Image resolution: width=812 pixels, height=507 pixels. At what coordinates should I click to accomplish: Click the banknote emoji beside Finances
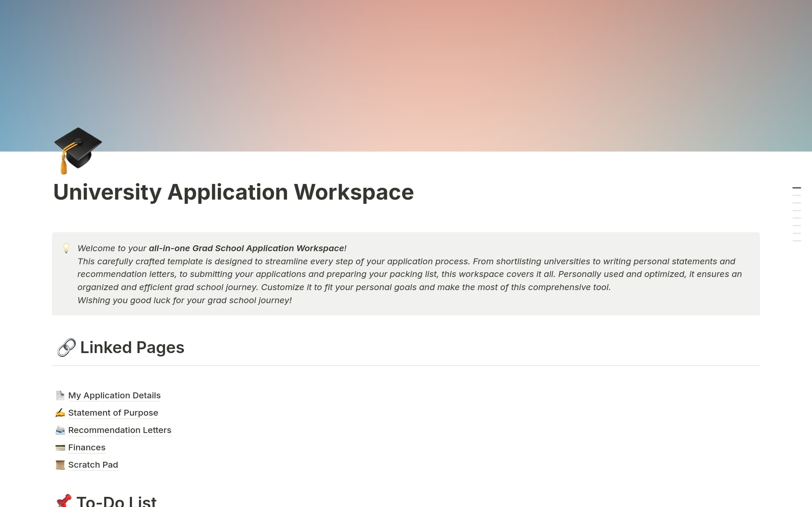[60, 447]
